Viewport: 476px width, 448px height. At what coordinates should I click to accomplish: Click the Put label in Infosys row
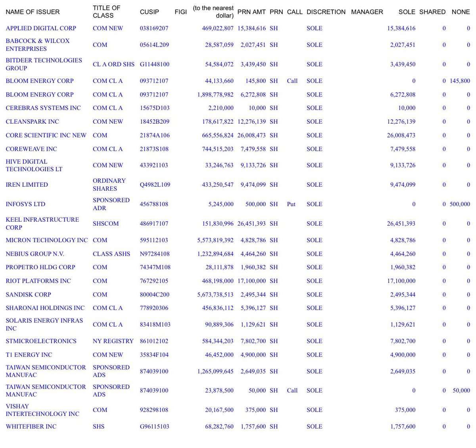(291, 204)
